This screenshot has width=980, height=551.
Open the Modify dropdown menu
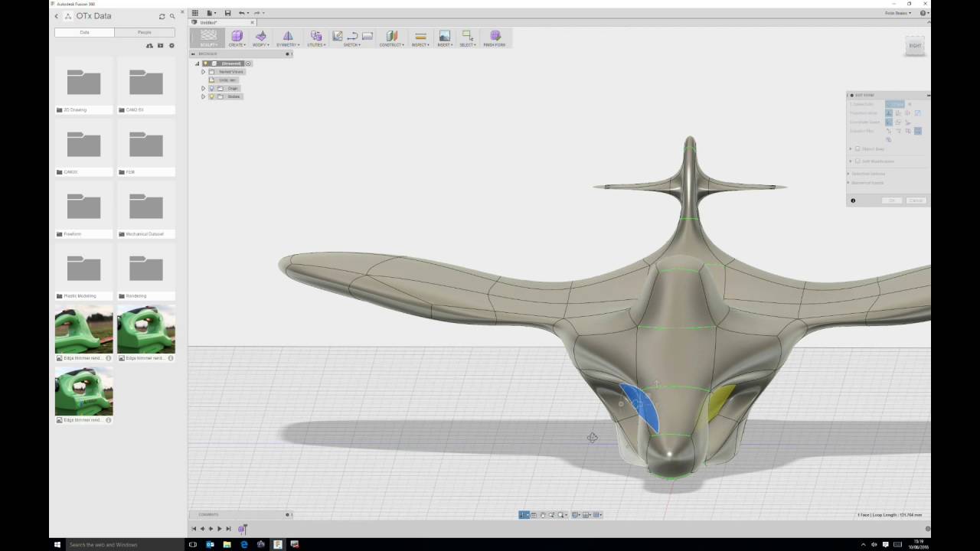click(261, 44)
